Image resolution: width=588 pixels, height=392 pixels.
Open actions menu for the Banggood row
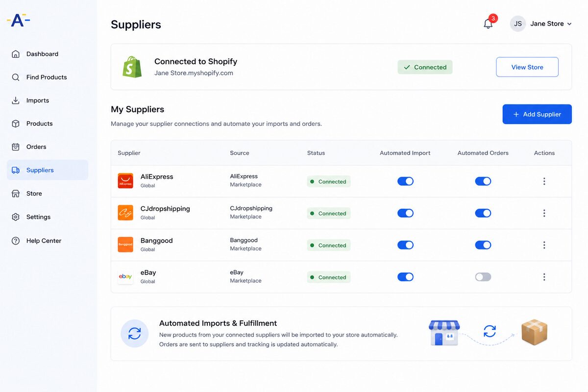point(544,245)
